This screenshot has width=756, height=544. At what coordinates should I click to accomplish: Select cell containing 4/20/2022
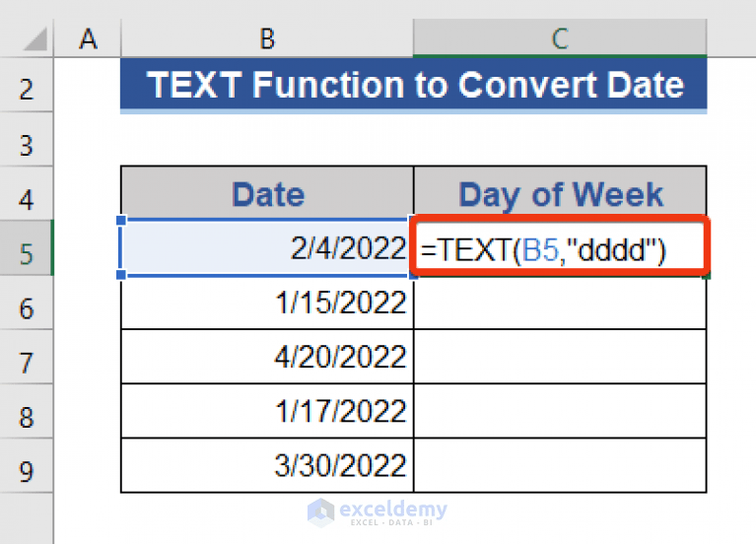[267, 357]
